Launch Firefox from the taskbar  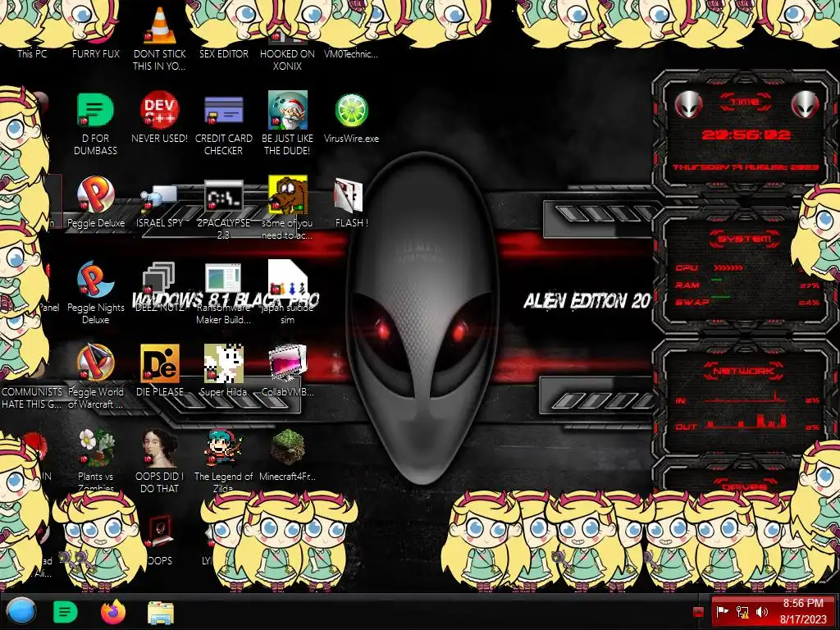coord(113,612)
